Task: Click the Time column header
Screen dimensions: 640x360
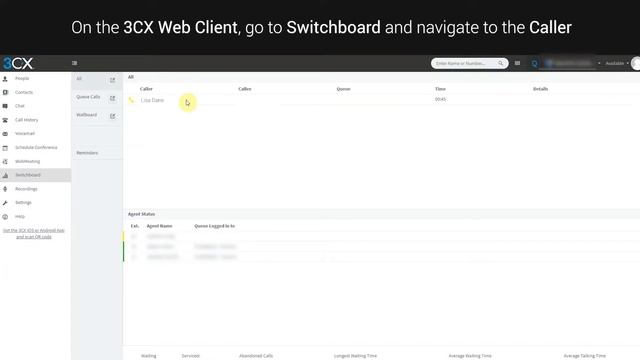Action: pyautogui.click(x=440, y=89)
